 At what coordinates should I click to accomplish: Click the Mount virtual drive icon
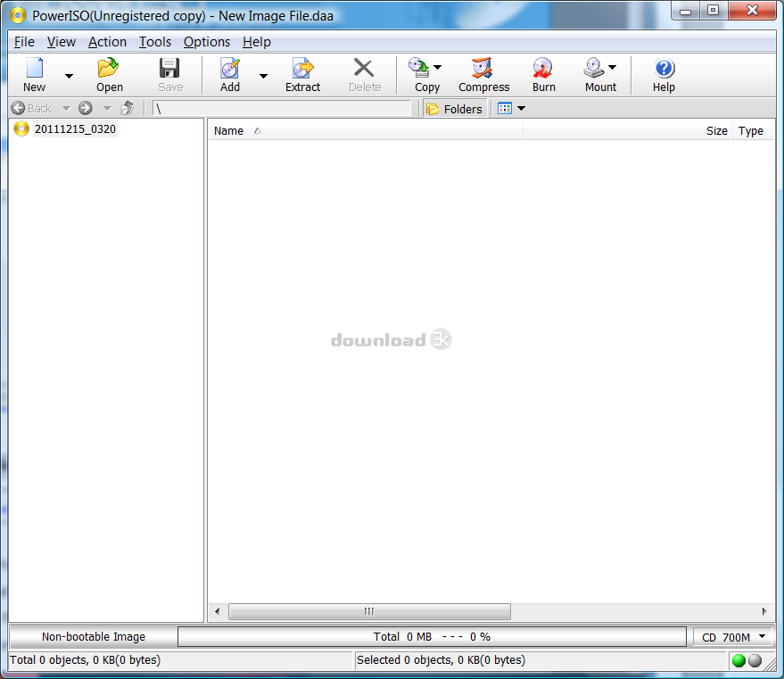tap(594, 69)
